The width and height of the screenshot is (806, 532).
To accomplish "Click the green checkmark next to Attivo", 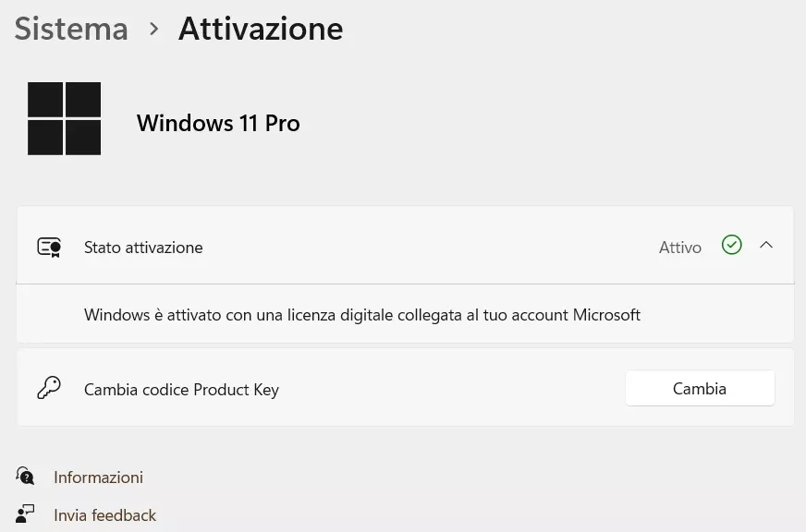I will (x=731, y=245).
